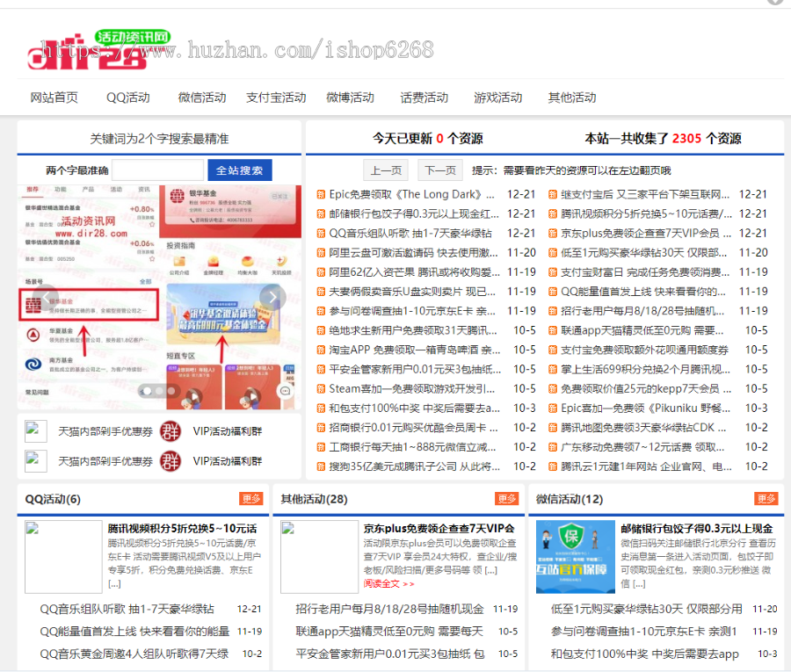Image resolution: width=791 pixels, height=672 pixels.
Task: Open 微博活动 nav item
Action: click(x=350, y=98)
